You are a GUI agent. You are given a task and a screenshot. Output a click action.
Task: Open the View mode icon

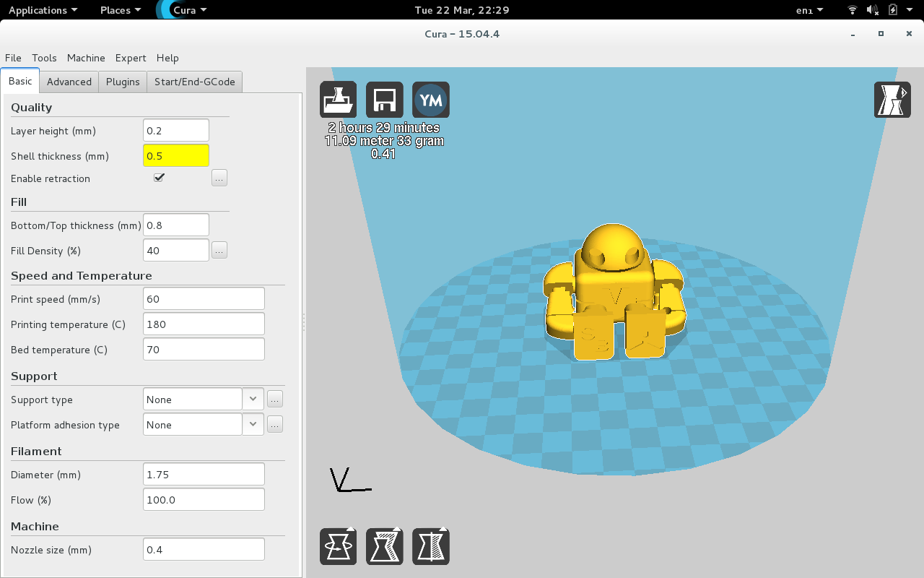coord(892,100)
